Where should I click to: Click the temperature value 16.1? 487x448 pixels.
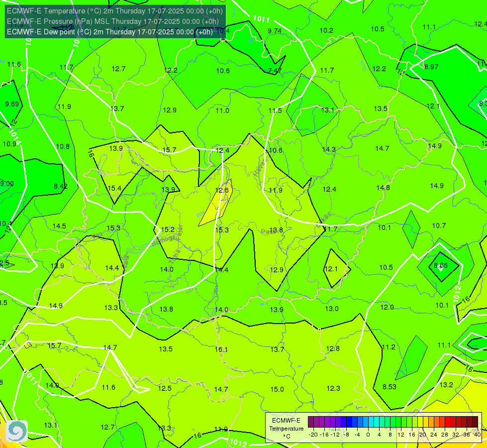click(221, 350)
